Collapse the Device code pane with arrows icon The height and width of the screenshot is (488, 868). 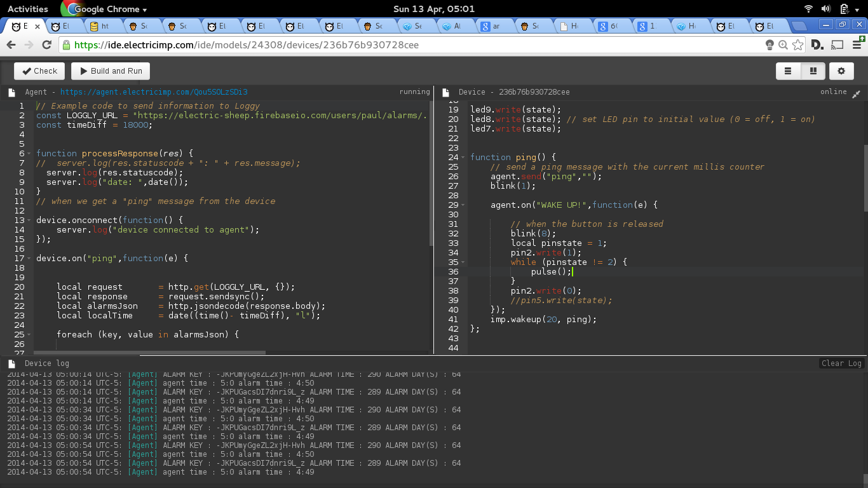[856, 93]
